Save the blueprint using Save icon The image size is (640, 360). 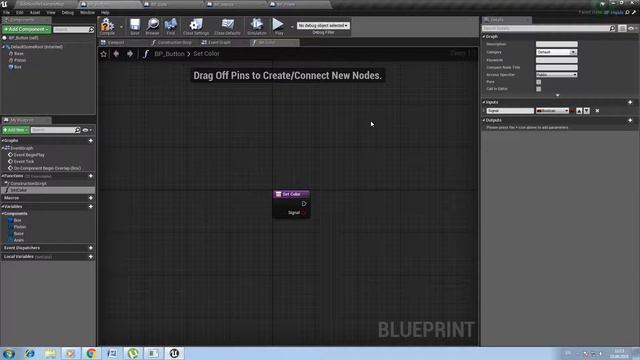point(135,26)
